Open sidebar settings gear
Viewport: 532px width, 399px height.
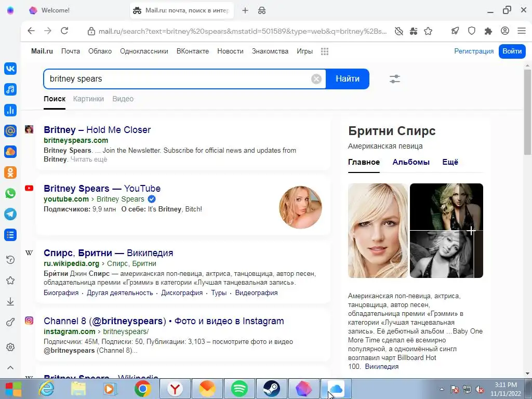point(10,347)
